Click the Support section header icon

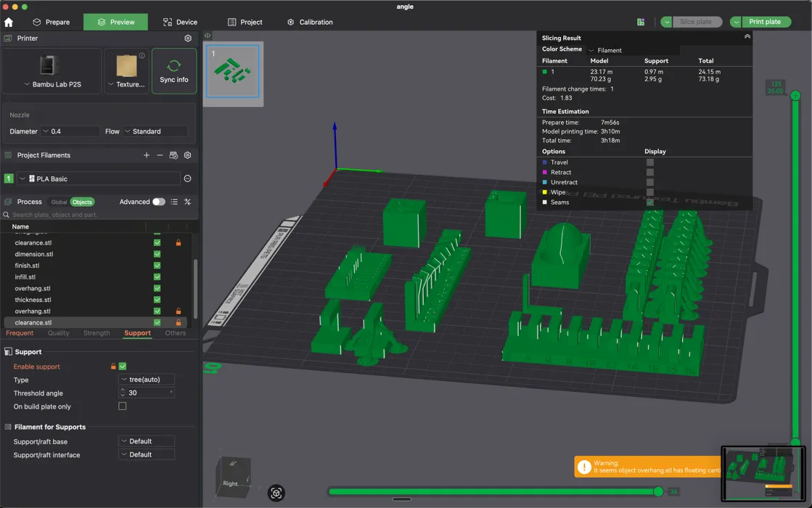point(8,352)
